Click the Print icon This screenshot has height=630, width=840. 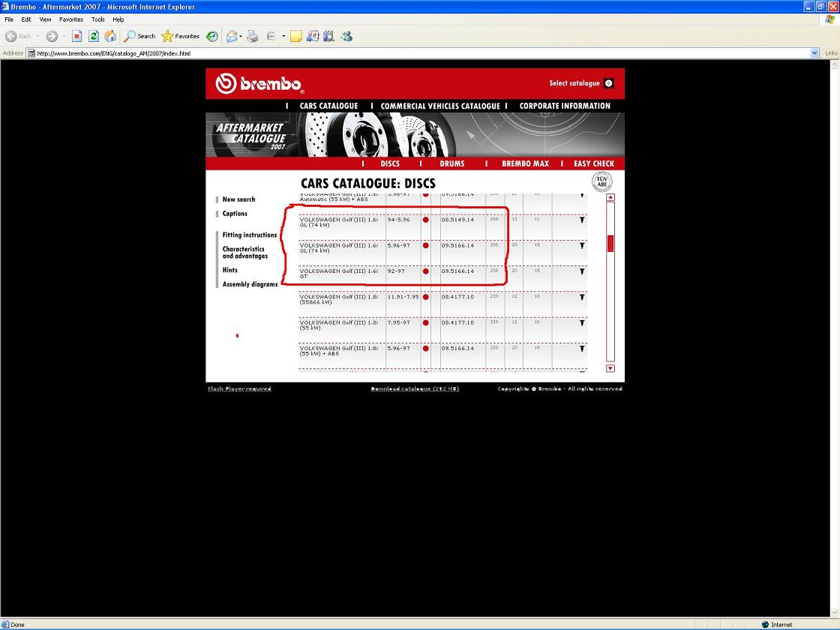[x=252, y=36]
